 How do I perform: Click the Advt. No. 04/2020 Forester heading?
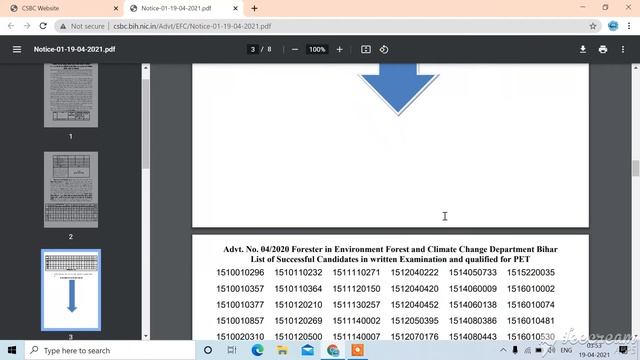[390, 249]
